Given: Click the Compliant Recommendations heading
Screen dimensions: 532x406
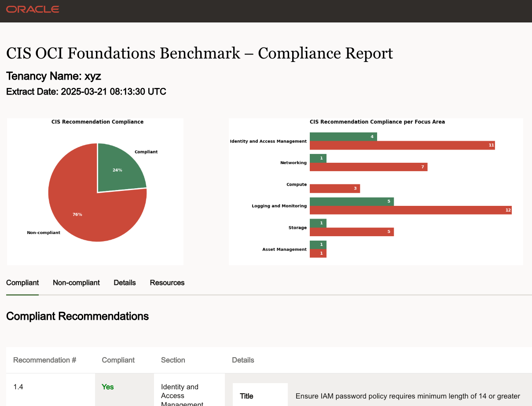Looking at the screenshot, I should tap(77, 316).
